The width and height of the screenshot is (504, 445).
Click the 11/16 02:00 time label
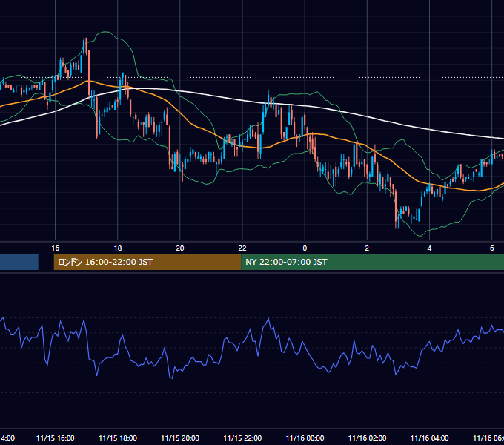tap(367, 438)
